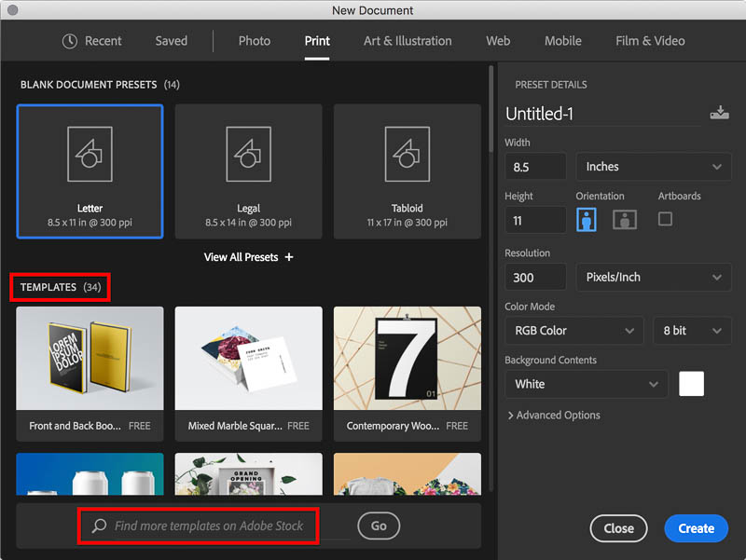Click the Find more templates on Adobe Stock field

(209, 526)
